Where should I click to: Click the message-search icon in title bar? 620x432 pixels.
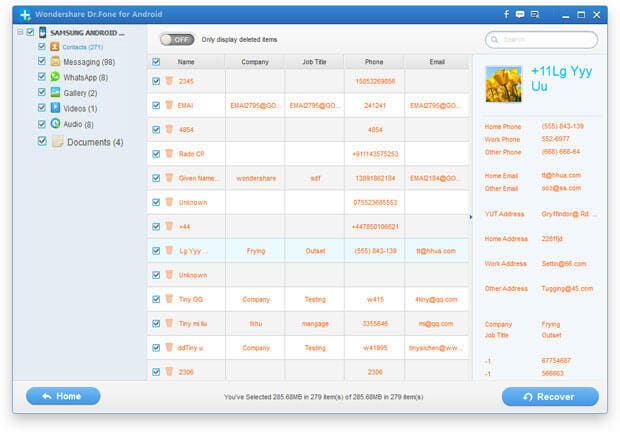(535, 15)
